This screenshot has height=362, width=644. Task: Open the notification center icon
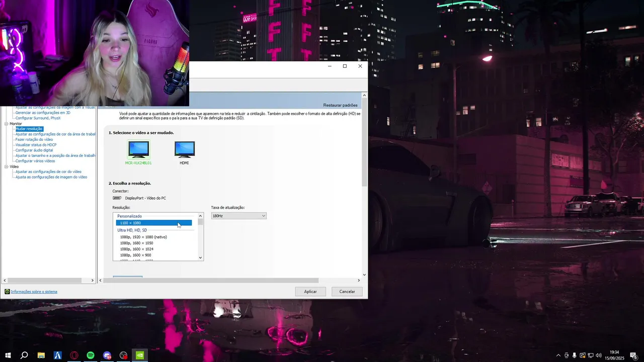(x=633, y=355)
